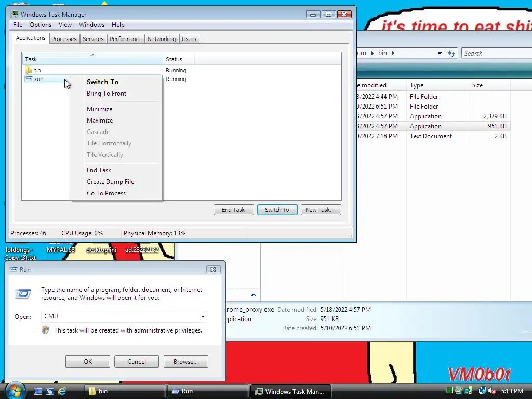
Task: Launch Internet Explorer from quick launch
Action: click(x=62, y=391)
